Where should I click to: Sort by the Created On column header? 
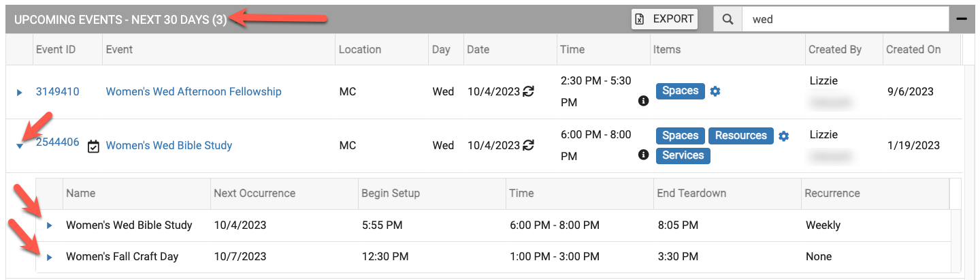click(x=913, y=49)
